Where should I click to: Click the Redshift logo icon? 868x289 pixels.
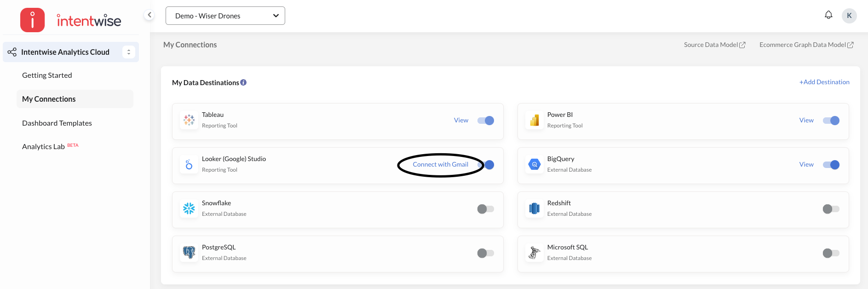pyautogui.click(x=535, y=208)
